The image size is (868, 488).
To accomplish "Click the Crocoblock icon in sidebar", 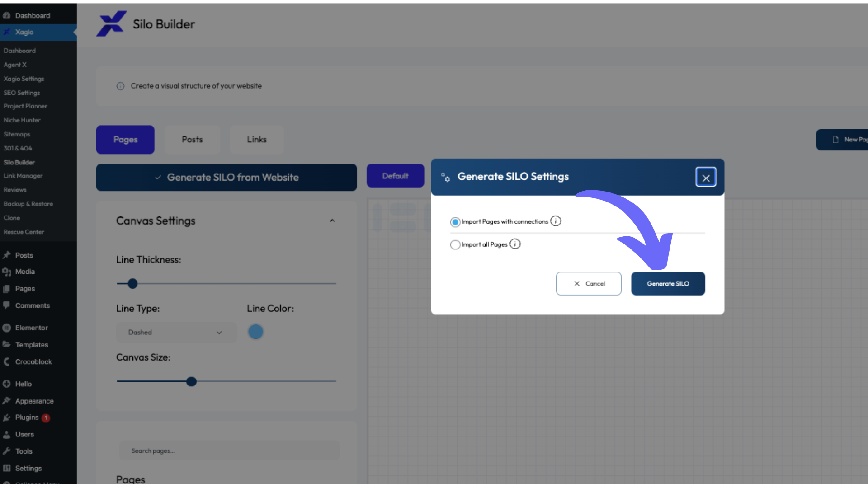I will click(7, 362).
